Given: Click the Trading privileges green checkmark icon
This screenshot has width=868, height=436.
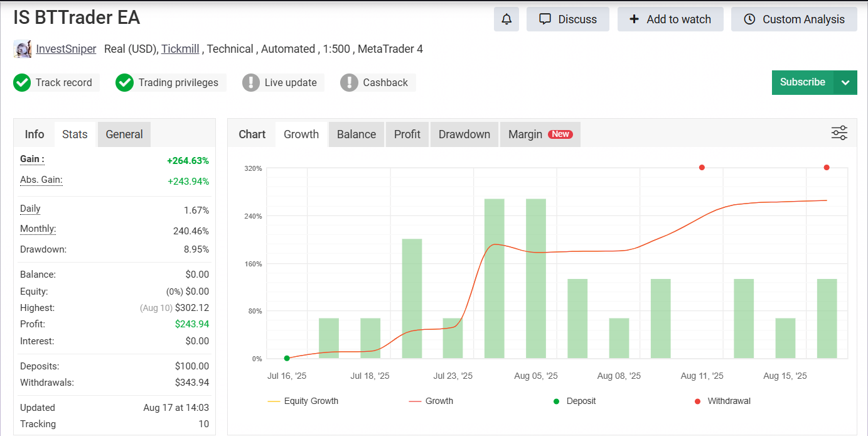Looking at the screenshot, I should (125, 82).
